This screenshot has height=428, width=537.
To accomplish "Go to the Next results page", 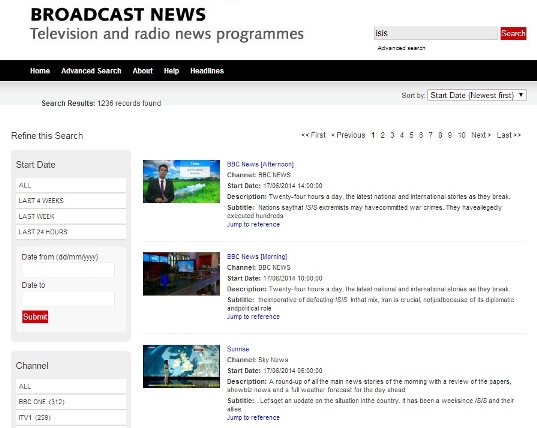I will pyautogui.click(x=481, y=135).
